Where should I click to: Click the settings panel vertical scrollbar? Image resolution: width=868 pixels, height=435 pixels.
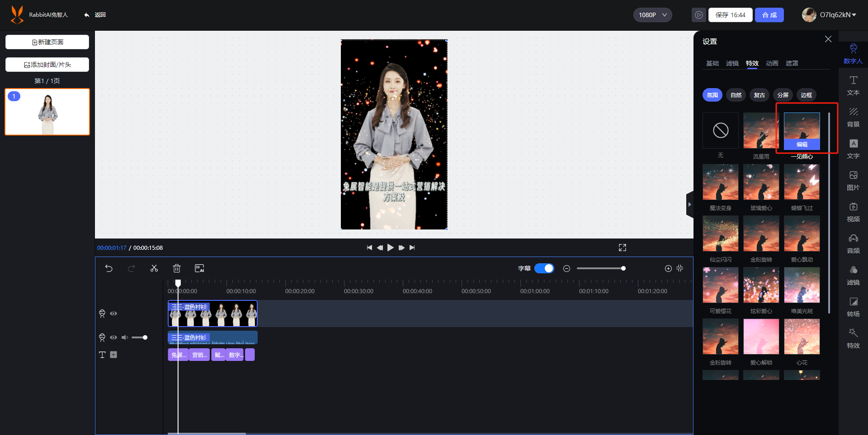coord(829,212)
